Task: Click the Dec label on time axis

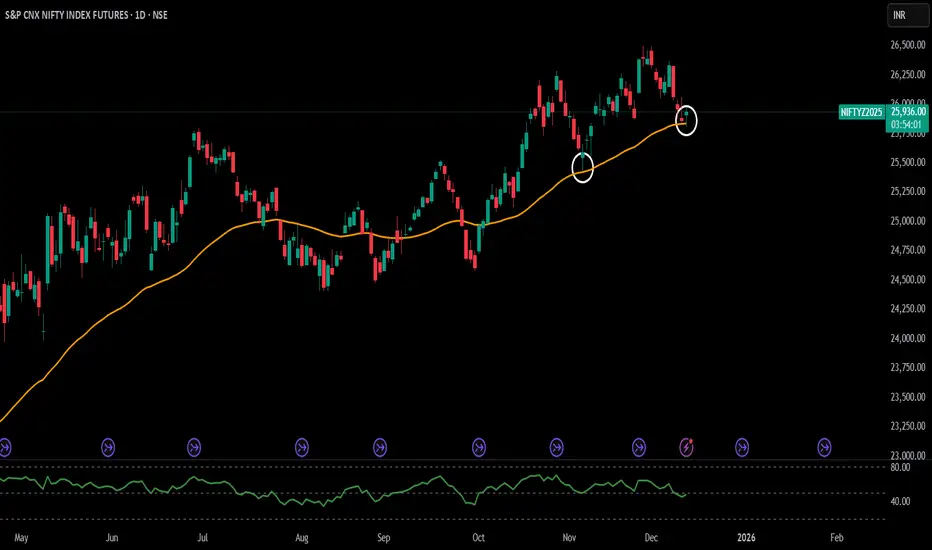Action: coord(651,538)
